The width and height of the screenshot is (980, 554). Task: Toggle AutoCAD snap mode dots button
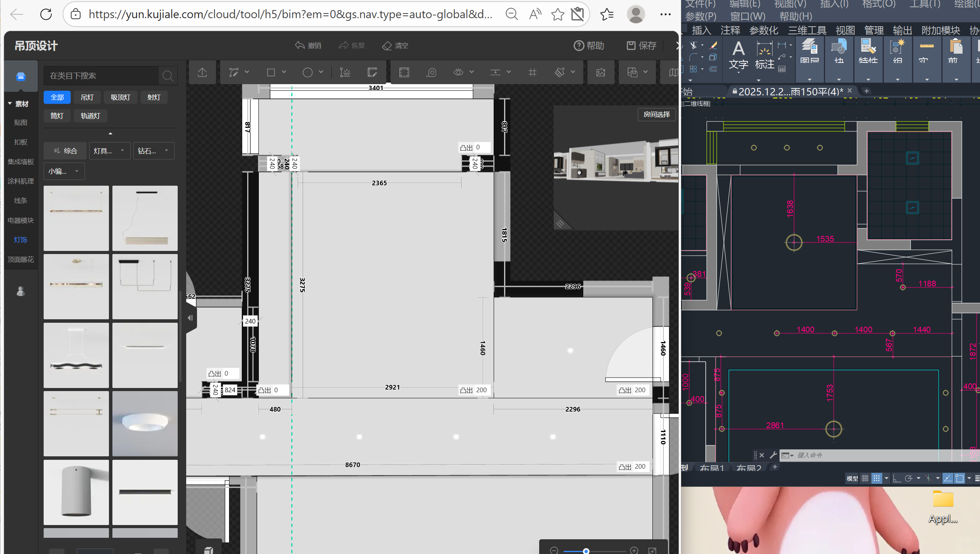(x=877, y=478)
